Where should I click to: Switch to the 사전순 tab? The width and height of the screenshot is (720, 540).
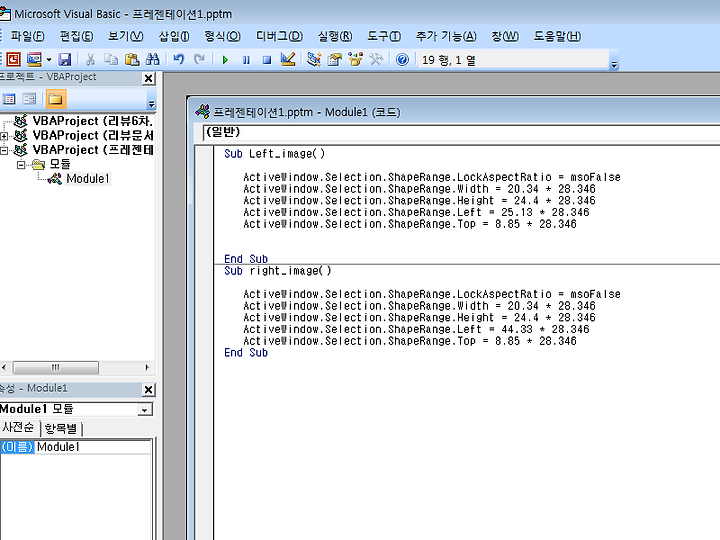coord(18,428)
